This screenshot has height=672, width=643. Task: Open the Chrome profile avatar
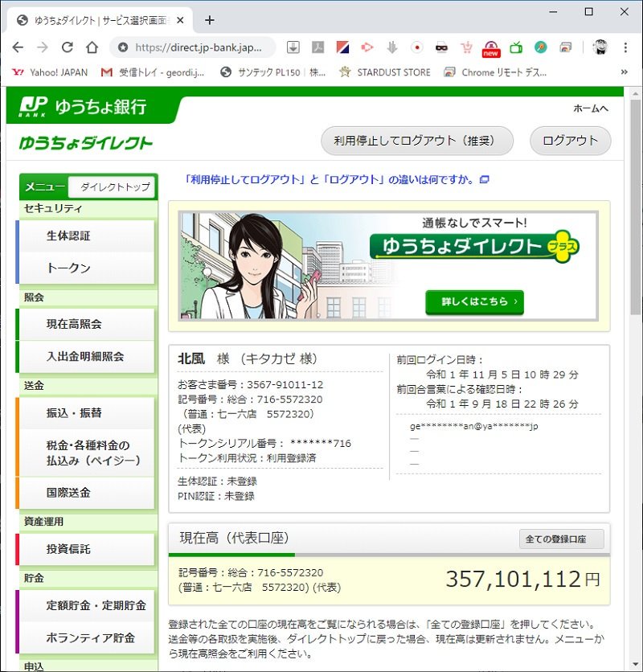pos(600,47)
